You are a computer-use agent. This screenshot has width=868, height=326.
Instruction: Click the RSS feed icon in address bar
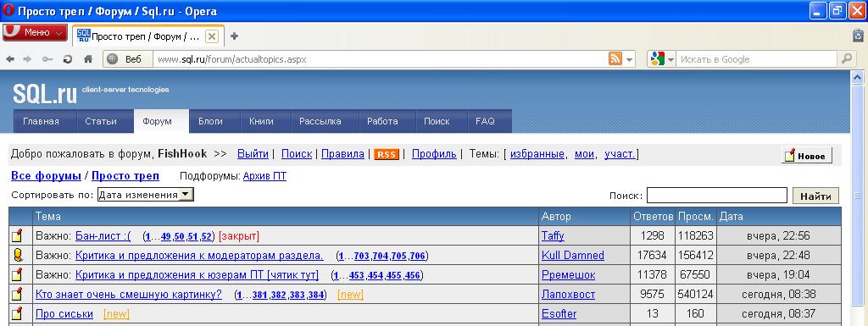click(x=615, y=59)
